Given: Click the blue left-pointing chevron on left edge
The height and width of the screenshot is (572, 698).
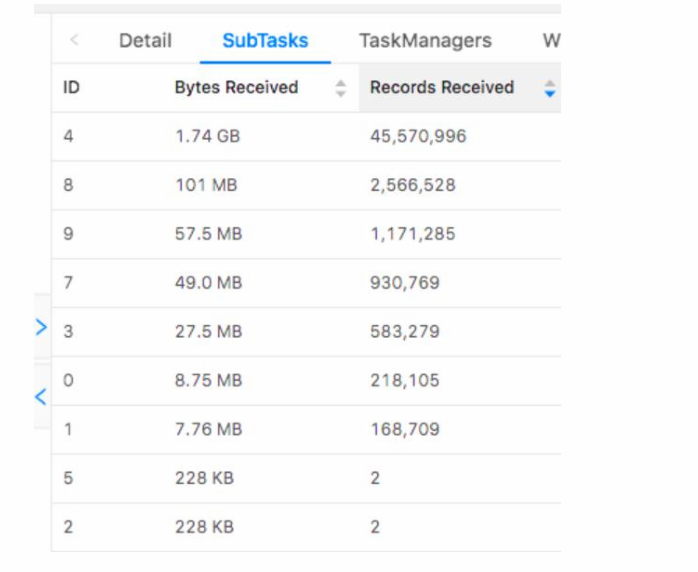Looking at the screenshot, I should coord(41,397).
